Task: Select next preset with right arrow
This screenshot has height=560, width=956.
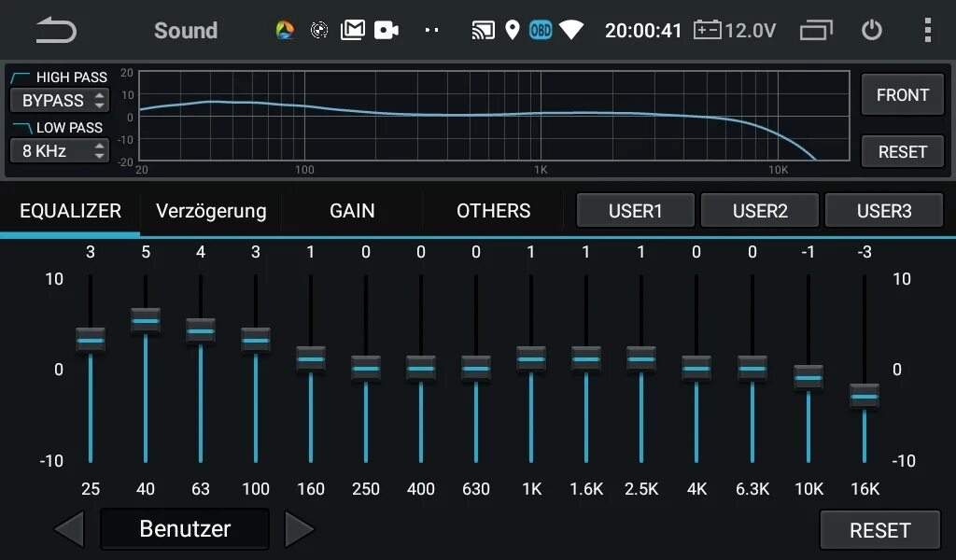Action: click(300, 529)
